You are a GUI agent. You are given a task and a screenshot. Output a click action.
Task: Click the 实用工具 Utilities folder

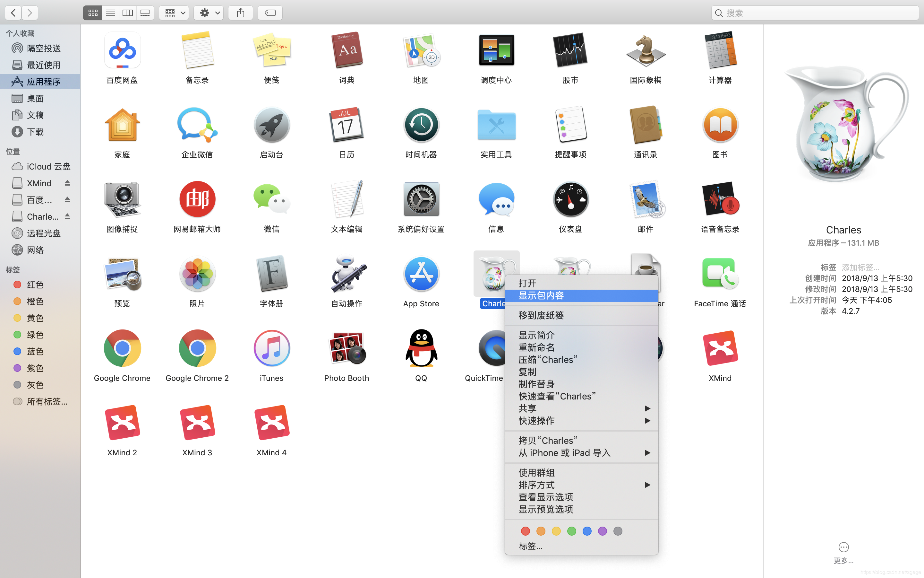pyautogui.click(x=496, y=125)
